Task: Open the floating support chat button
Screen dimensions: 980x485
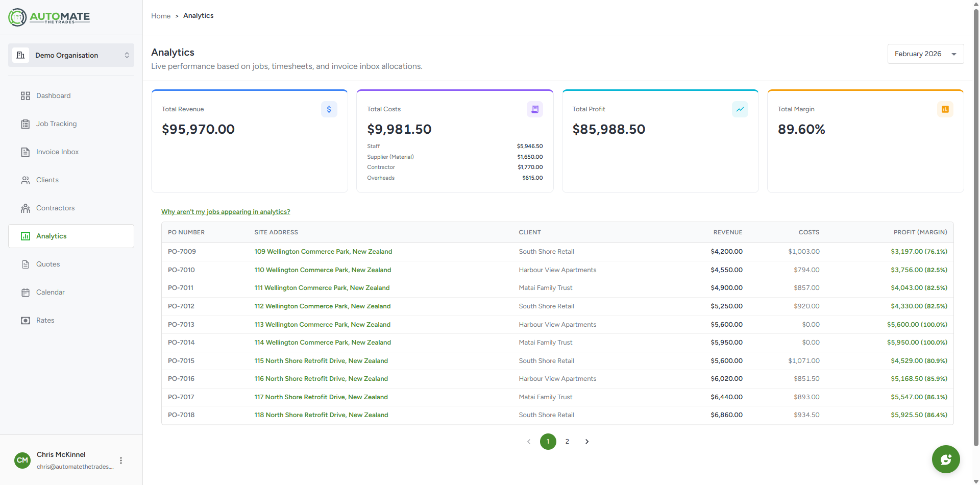Action: [945, 459]
